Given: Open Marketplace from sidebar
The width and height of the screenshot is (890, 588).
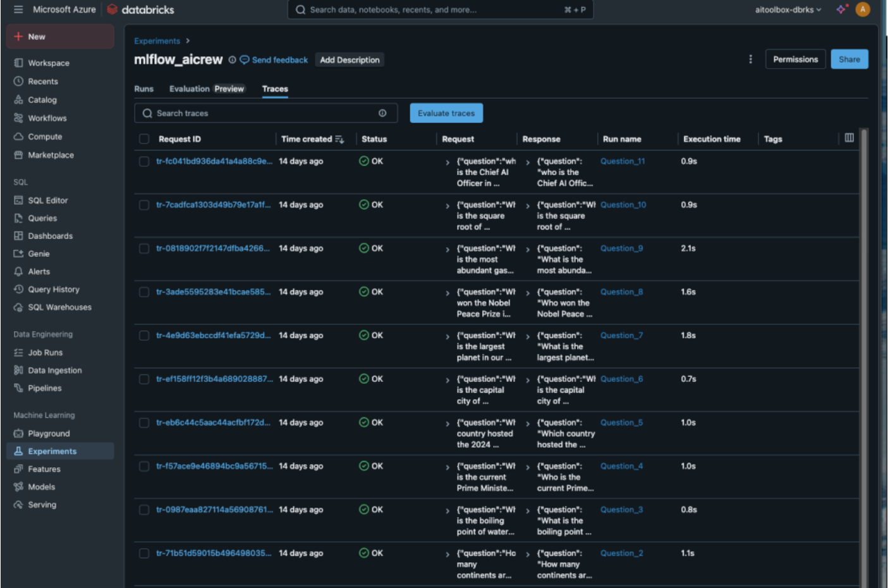Looking at the screenshot, I should 51,155.
